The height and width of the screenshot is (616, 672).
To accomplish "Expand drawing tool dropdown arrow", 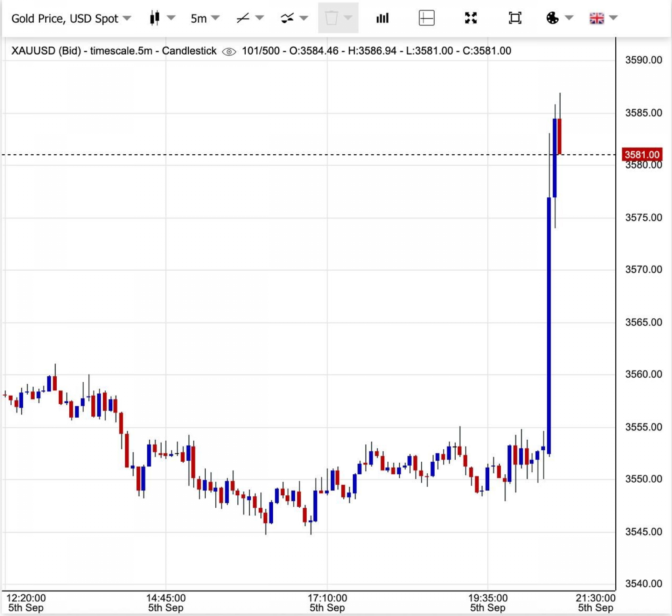I will click(259, 17).
